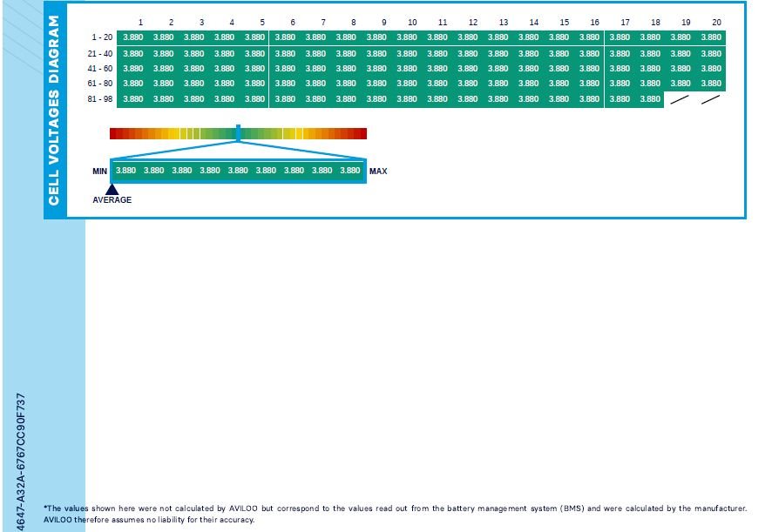Click the dark blue AVERAGE triangle marker
The width and height of the screenshot is (772, 532).
[x=112, y=189]
